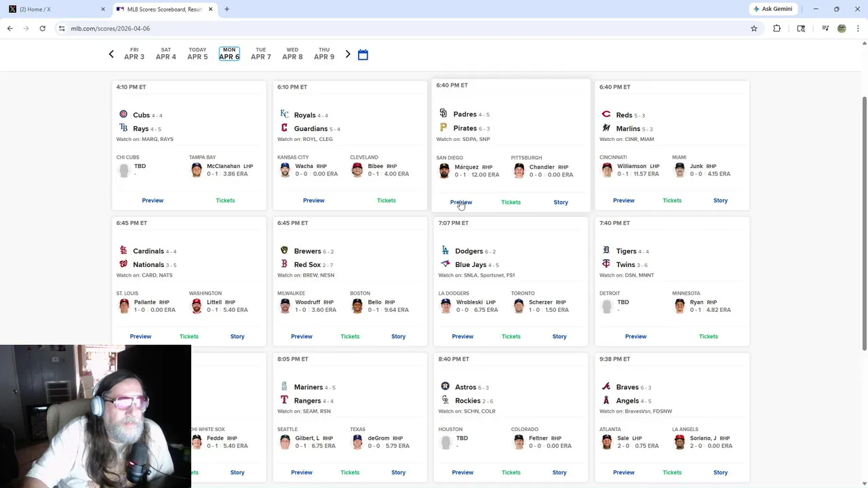The width and height of the screenshot is (868, 488).
Task: Click the Rays team logo
Action: click(123, 128)
